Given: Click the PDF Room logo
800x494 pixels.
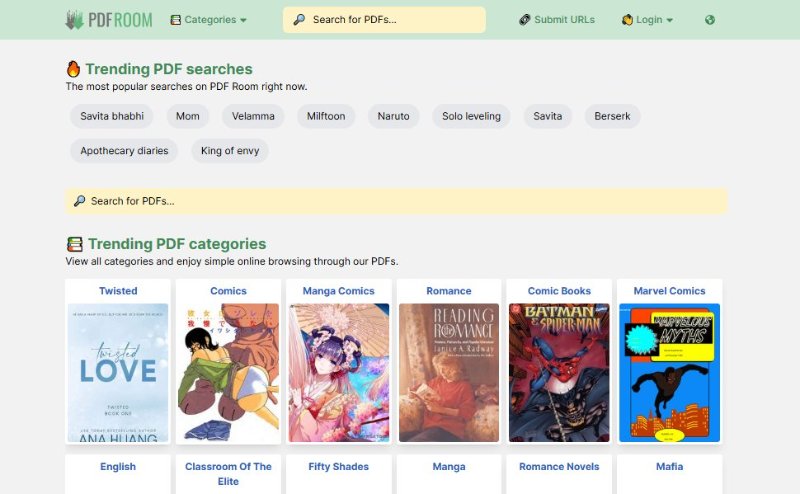Looking at the screenshot, I should pos(109,20).
